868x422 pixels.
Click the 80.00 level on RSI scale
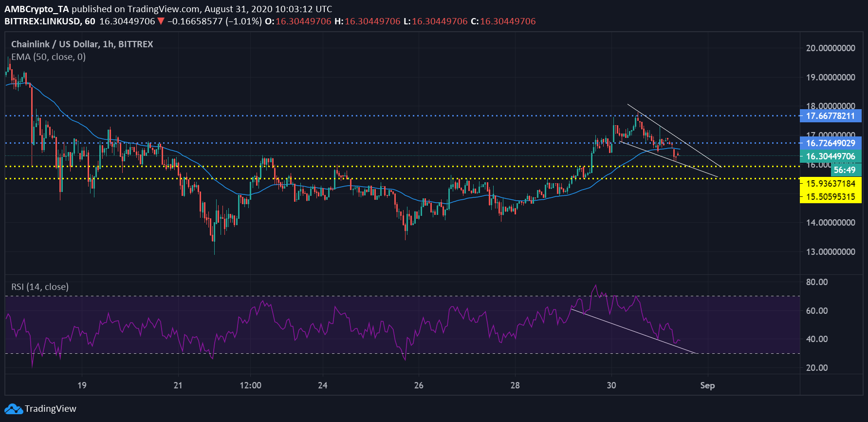[817, 282]
